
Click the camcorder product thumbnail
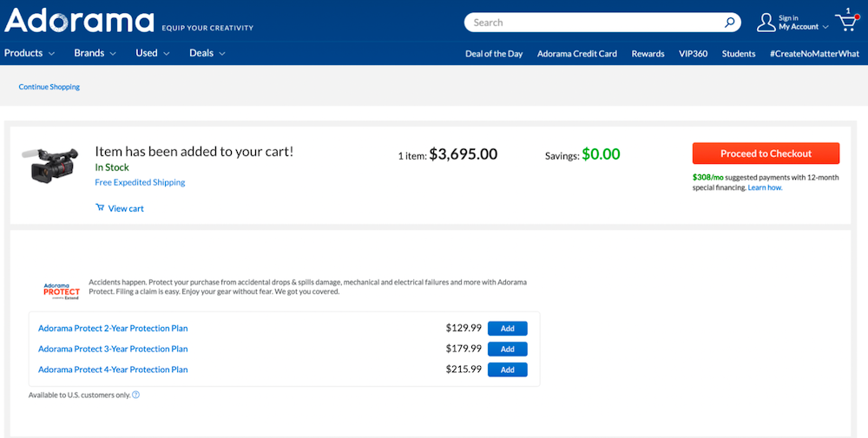[50, 164]
